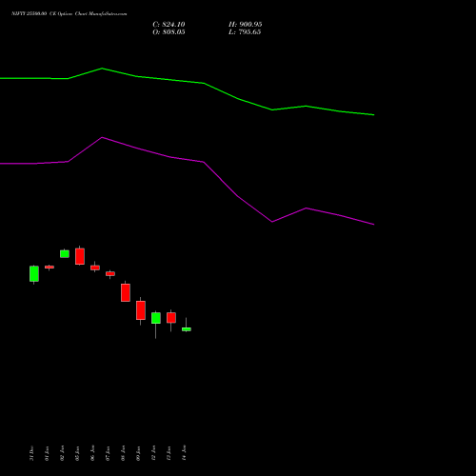
Task: Click the green candlestick for 31 Dec
Action: pyautogui.click(x=34, y=273)
